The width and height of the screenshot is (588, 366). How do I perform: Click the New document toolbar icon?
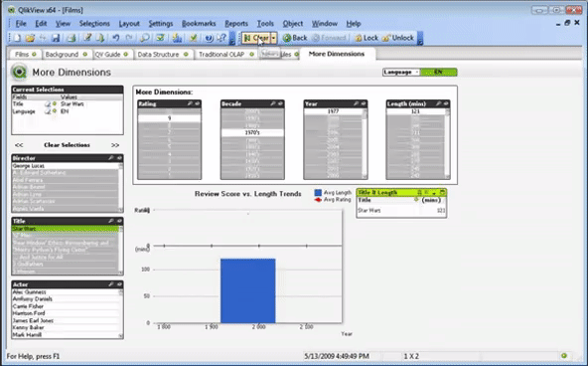17,38
